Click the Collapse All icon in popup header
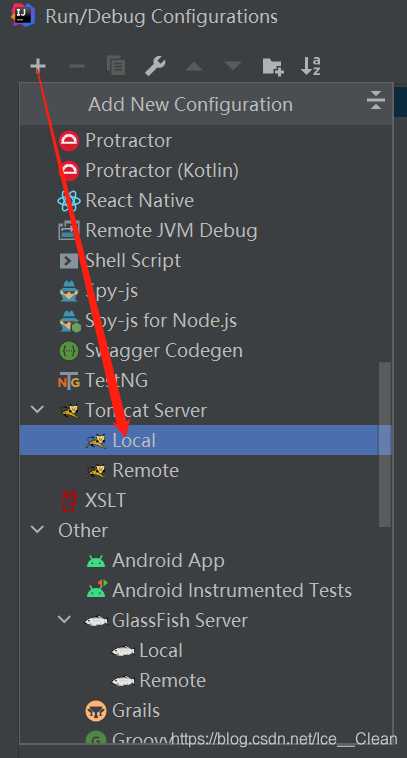Image resolution: width=407 pixels, height=758 pixels. coord(376,100)
